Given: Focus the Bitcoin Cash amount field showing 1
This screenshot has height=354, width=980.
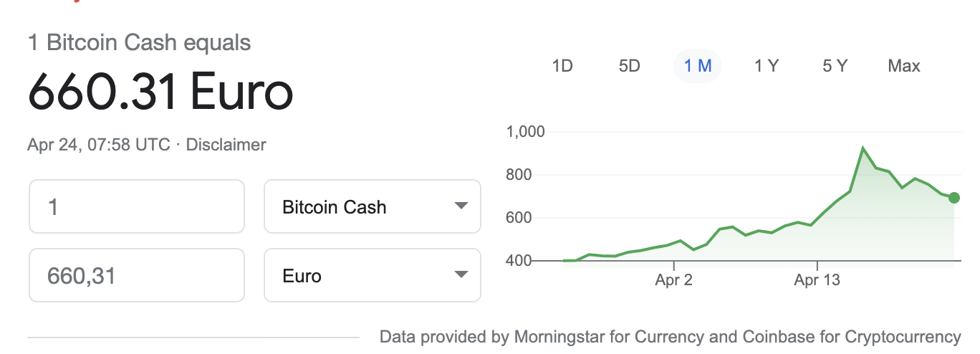Looking at the screenshot, I should tap(137, 206).
